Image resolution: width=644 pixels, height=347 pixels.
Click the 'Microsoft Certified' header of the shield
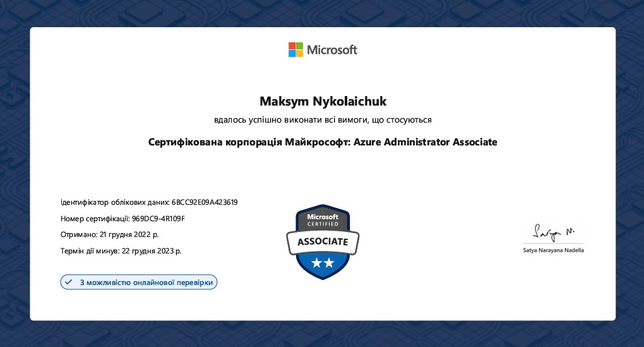click(323, 219)
